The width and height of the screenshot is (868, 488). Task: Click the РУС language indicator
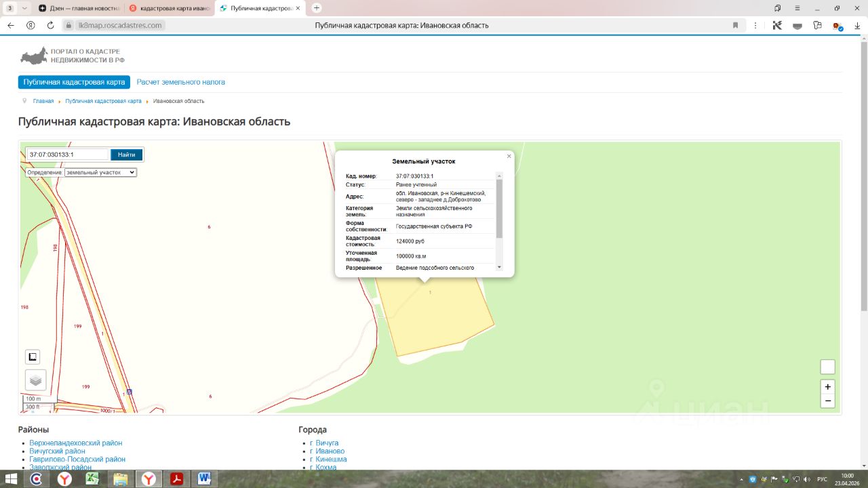click(x=822, y=479)
